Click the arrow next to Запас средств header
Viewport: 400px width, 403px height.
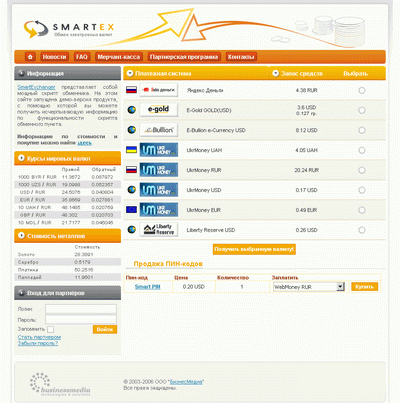pyautogui.click(x=275, y=73)
